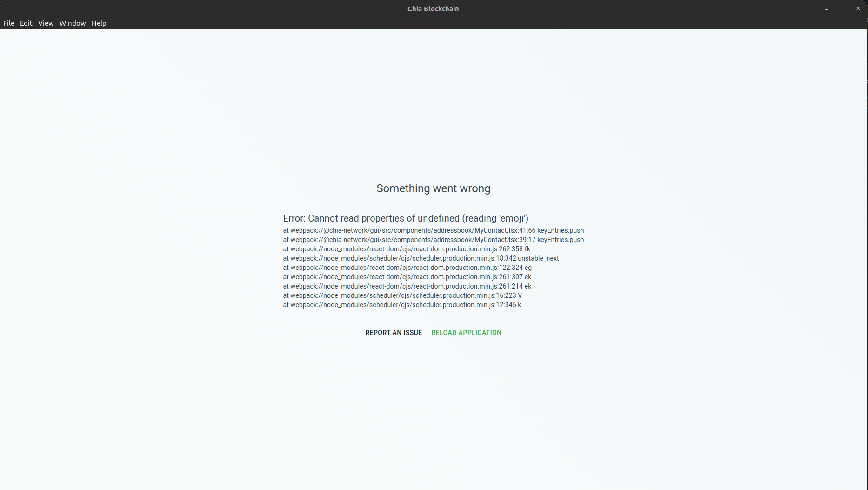The width and height of the screenshot is (868, 490).
Task: Open the Window menu
Action: click(72, 23)
